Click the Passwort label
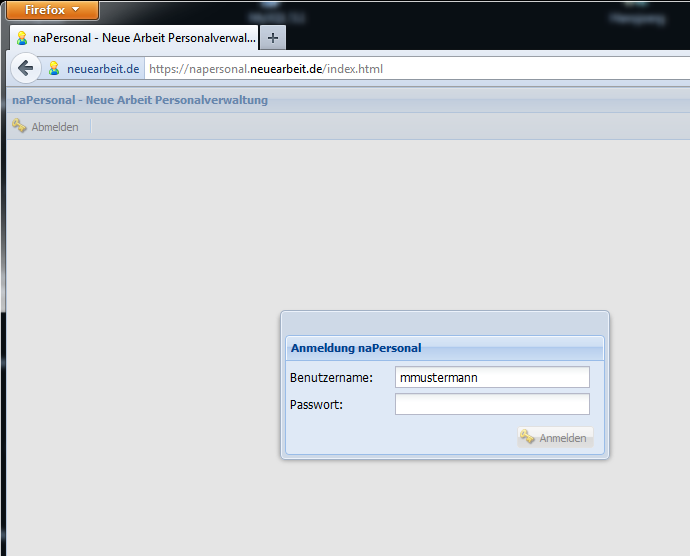Image resolution: width=690 pixels, height=556 pixels. (x=316, y=405)
